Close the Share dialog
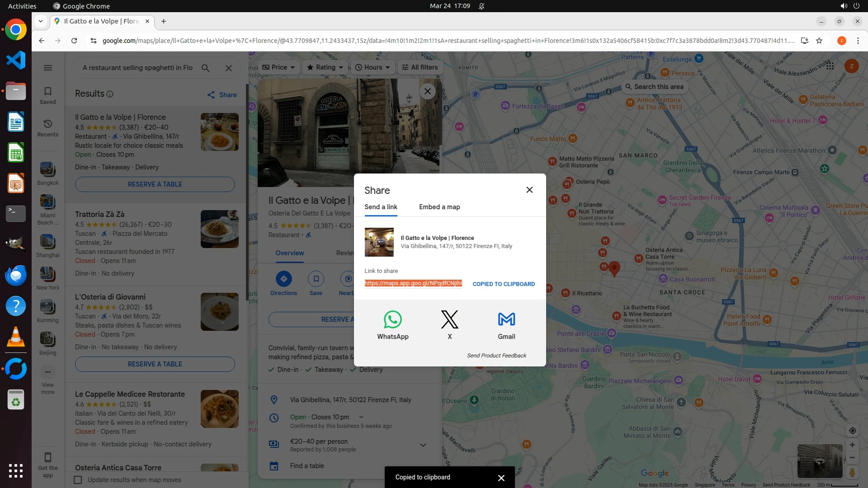Image resolution: width=868 pixels, height=488 pixels. [x=529, y=190]
